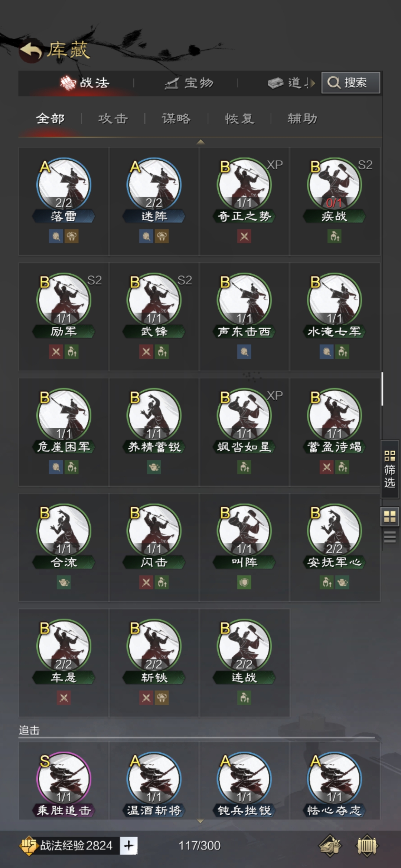Open the book and brush icon

coord(330,846)
